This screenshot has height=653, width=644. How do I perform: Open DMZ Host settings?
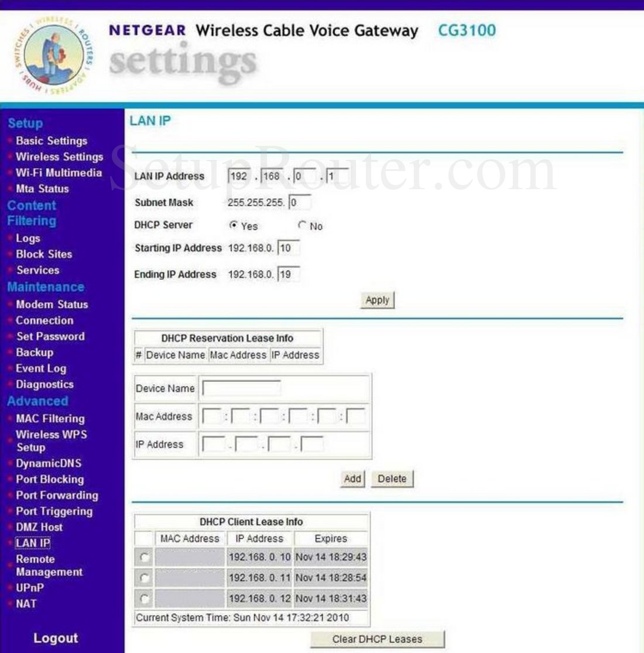tap(39, 527)
